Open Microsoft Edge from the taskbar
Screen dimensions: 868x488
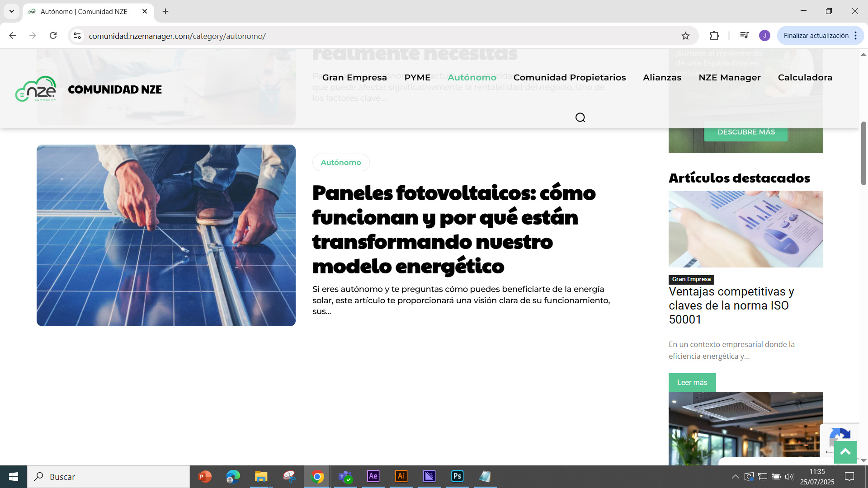[233, 477]
